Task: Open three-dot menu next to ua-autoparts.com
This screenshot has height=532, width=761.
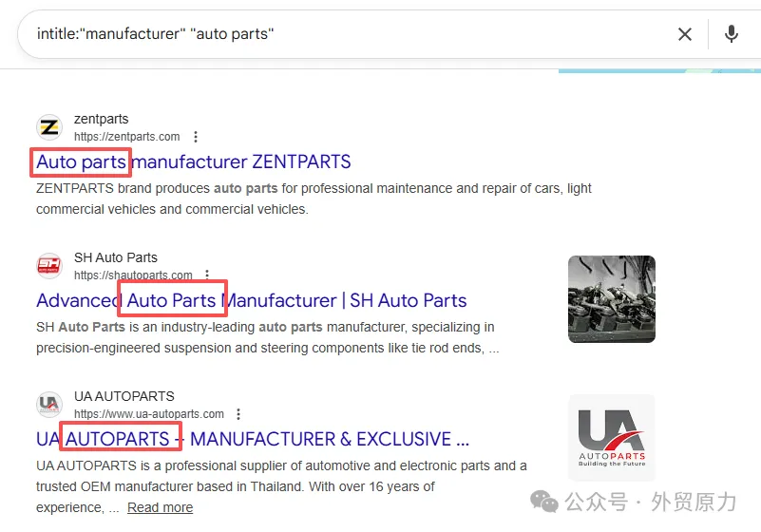Action: click(x=238, y=414)
